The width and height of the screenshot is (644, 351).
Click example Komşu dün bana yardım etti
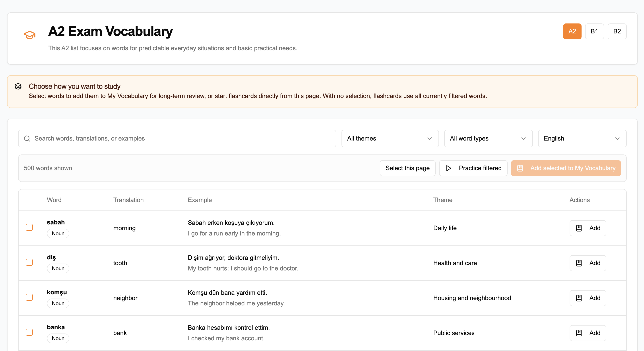(227, 293)
